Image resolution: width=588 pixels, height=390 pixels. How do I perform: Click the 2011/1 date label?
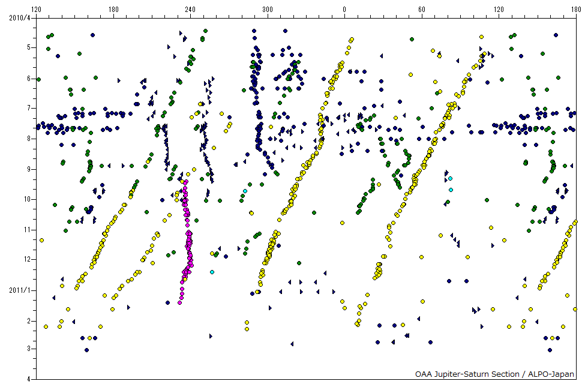[19, 290]
